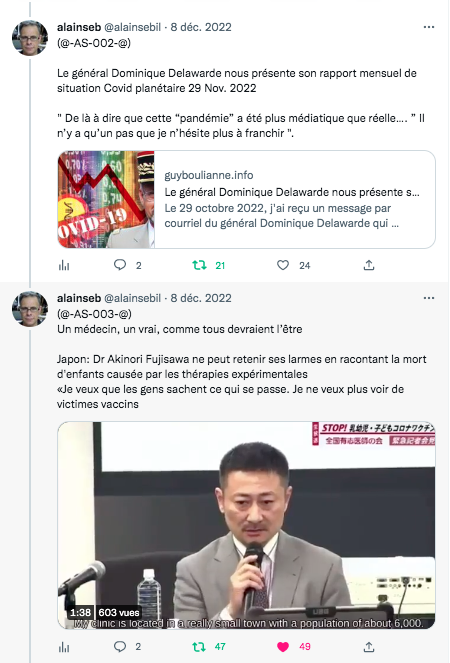
Task: Toggle retweet on tweet with 47 retweets
Action: (199, 647)
